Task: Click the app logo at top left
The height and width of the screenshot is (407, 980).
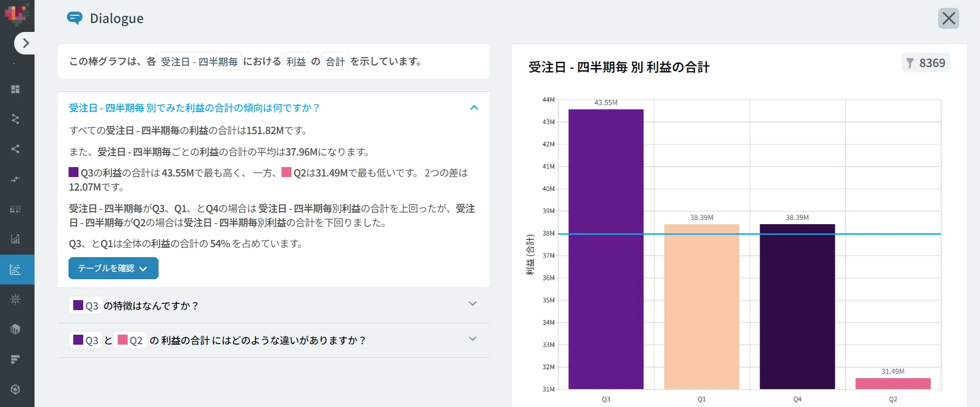Action: (16, 14)
